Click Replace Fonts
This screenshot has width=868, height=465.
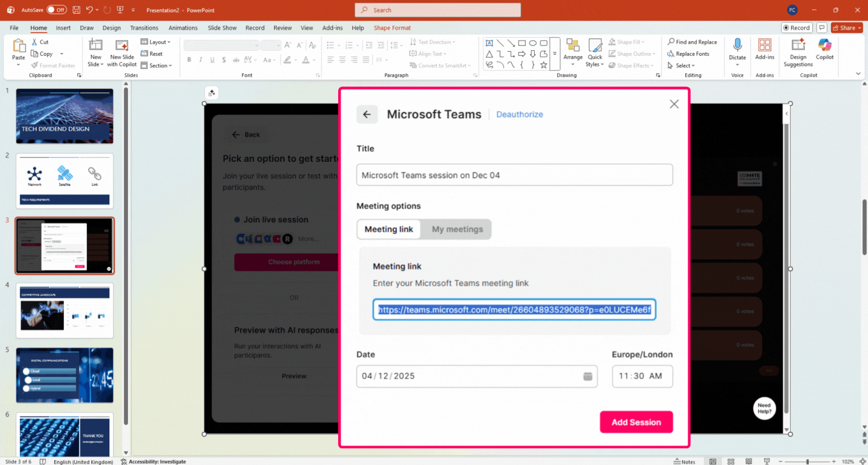pyautogui.click(x=688, y=54)
